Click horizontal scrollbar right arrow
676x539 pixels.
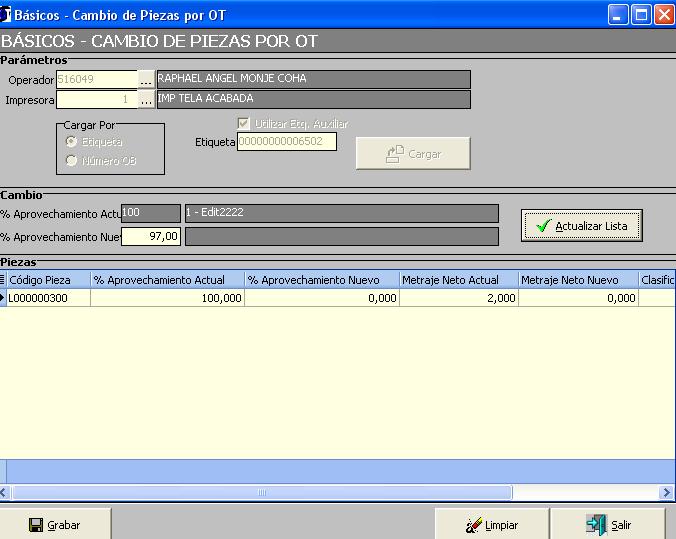click(x=667, y=492)
